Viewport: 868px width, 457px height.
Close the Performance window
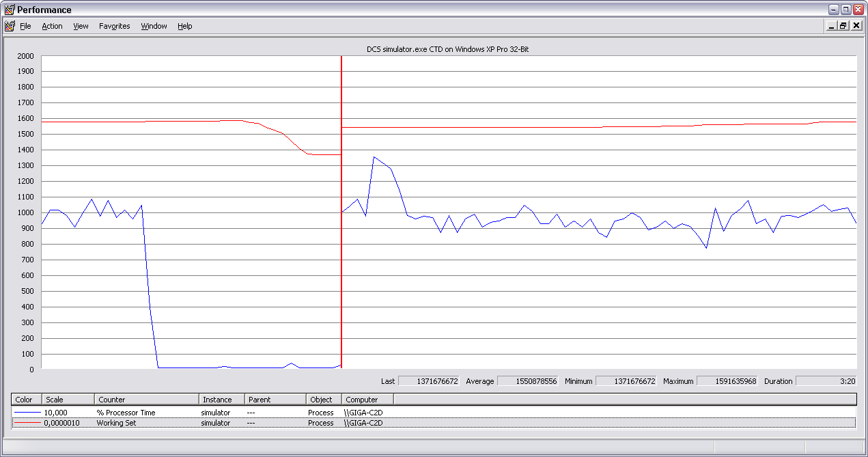(858, 10)
